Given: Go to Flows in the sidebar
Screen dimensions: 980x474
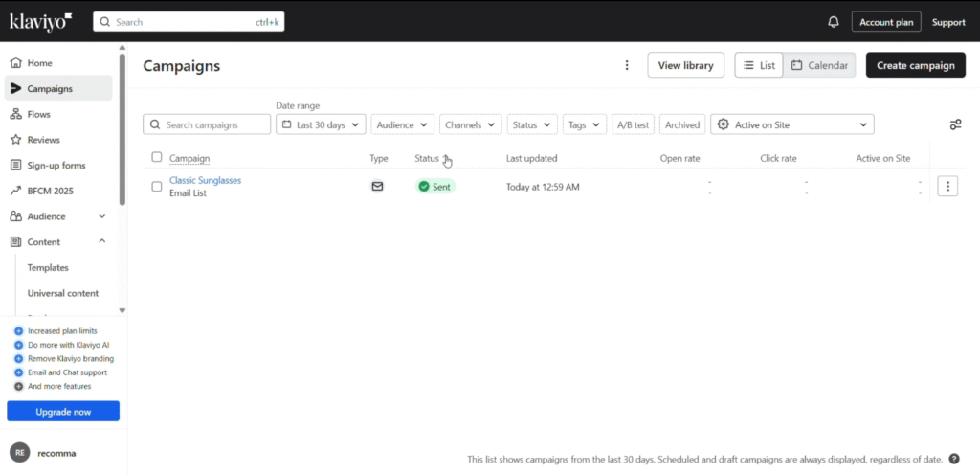Looking at the screenshot, I should [39, 114].
